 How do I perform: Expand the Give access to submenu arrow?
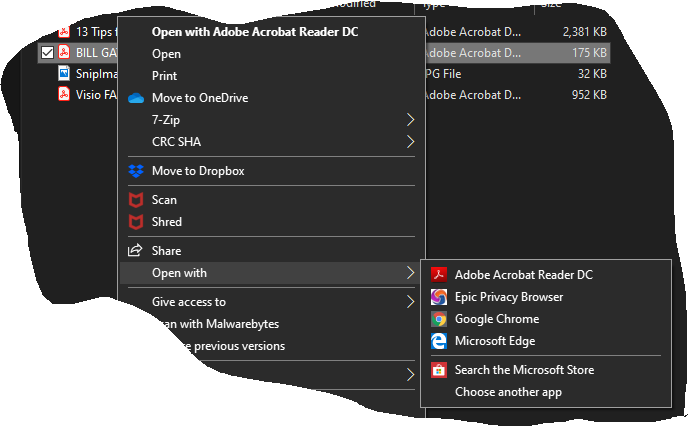[410, 302]
